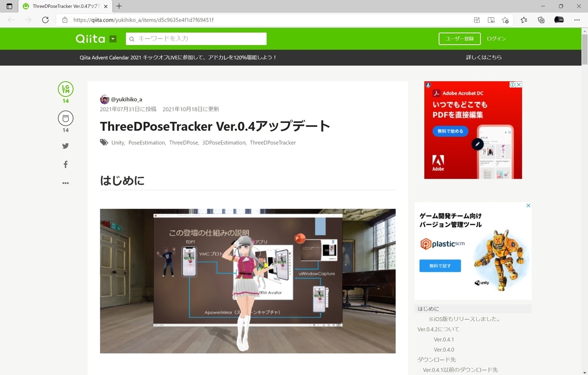Screen dimensions: 588x375
Task: Click the search magnifier in Qiita's search bar
Action: click(x=131, y=38)
